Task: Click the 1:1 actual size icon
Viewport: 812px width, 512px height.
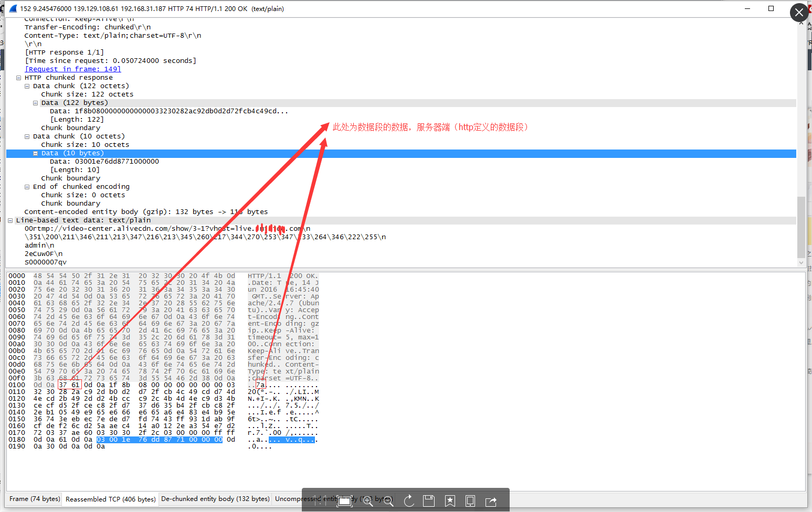Action: click(320, 501)
